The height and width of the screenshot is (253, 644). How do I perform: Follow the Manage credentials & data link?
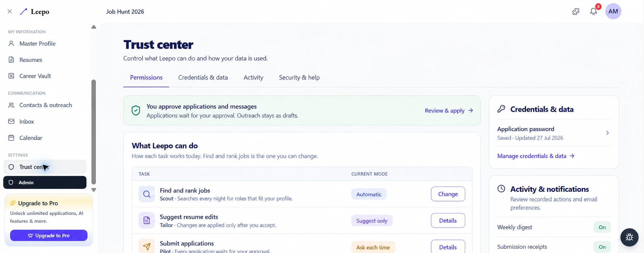(536, 156)
